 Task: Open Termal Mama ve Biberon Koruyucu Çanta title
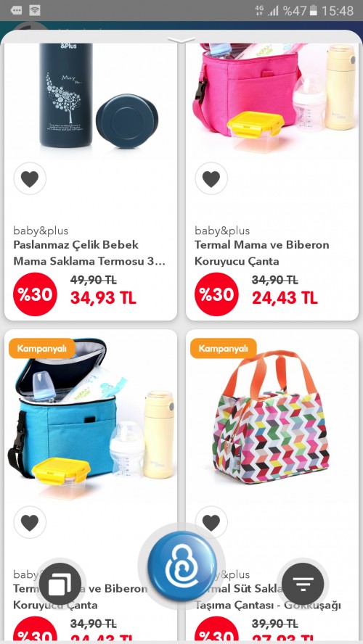click(x=262, y=253)
